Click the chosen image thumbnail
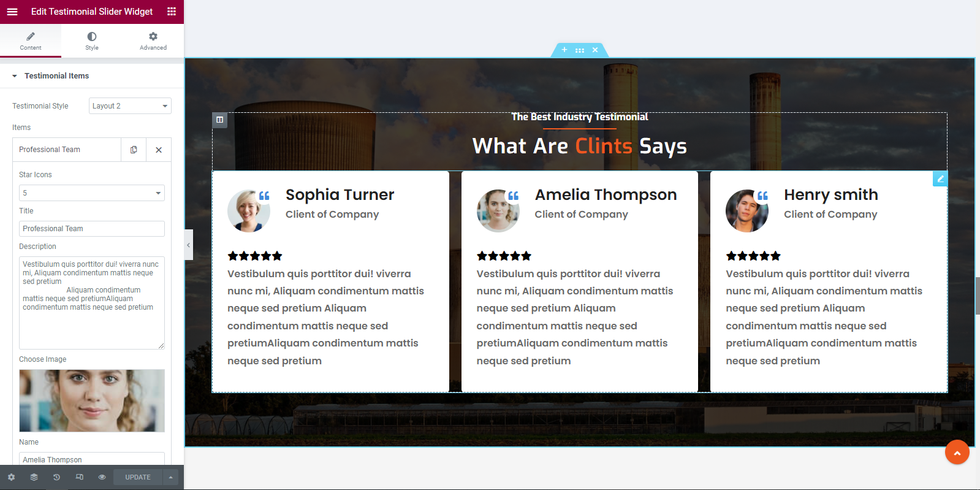The image size is (980, 490). pos(92,400)
